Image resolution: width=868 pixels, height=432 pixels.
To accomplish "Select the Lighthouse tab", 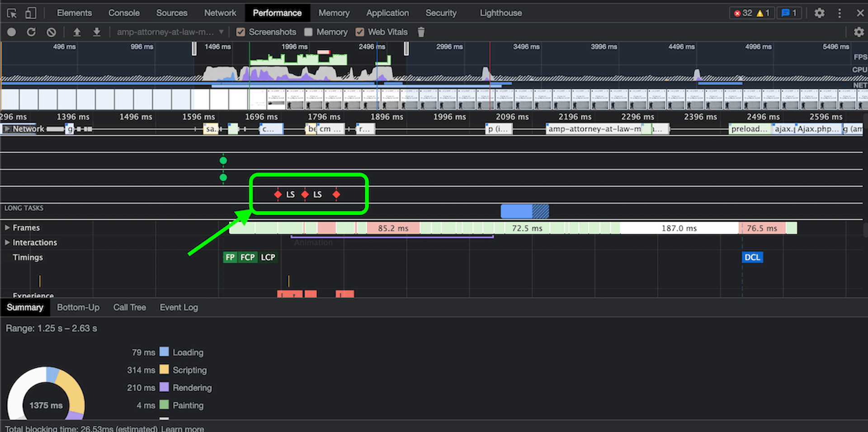I will tap(501, 13).
